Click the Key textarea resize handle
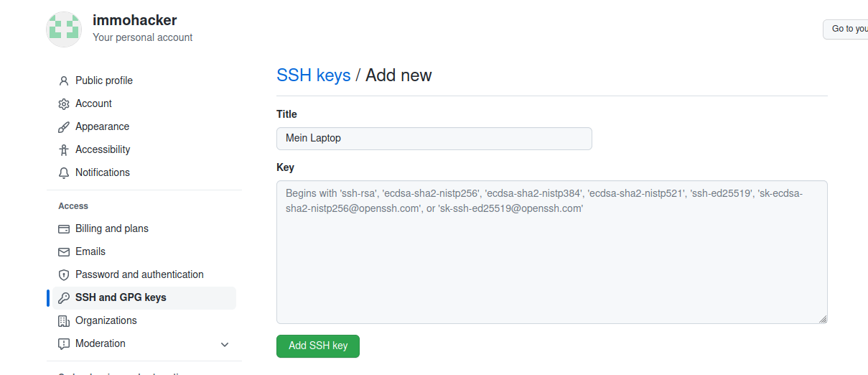This screenshot has height=375, width=868. tap(823, 319)
